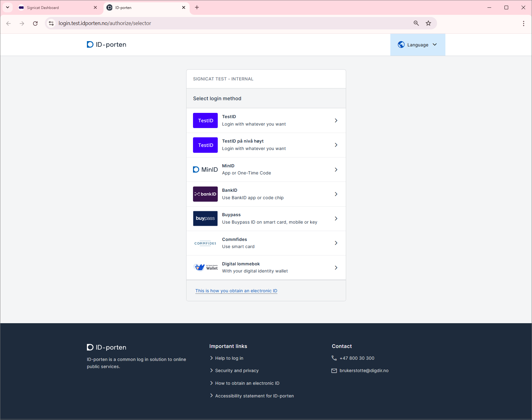The image size is (532, 420).
Task: Click the ID-porten logo in header
Action: click(107, 45)
